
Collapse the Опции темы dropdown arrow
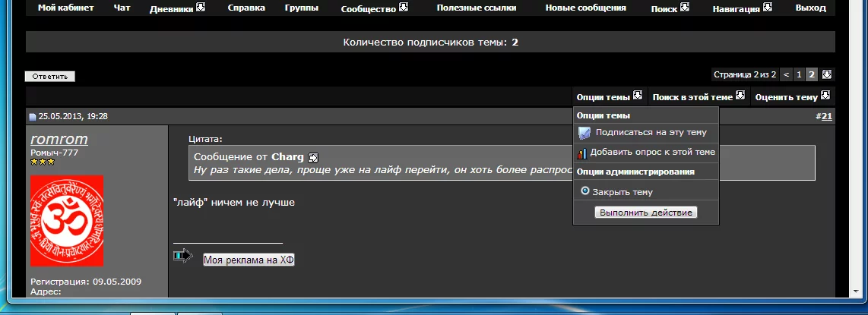pyautogui.click(x=638, y=95)
